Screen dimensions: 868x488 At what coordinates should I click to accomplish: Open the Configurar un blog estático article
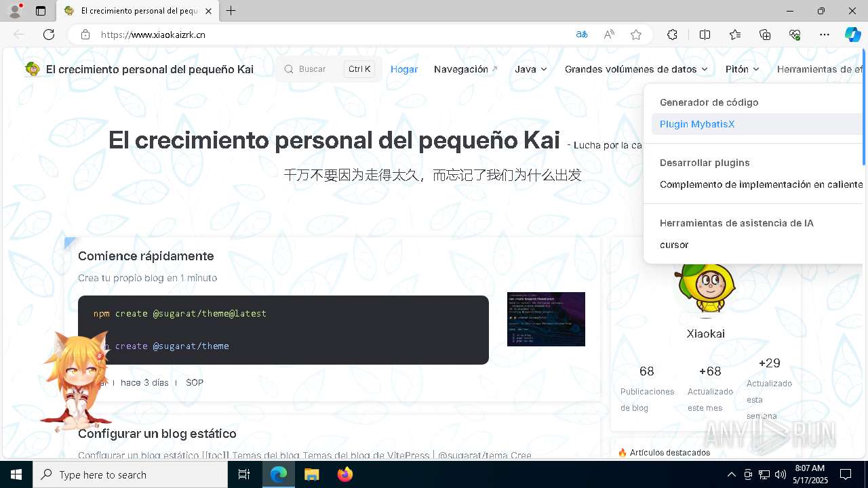(157, 434)
